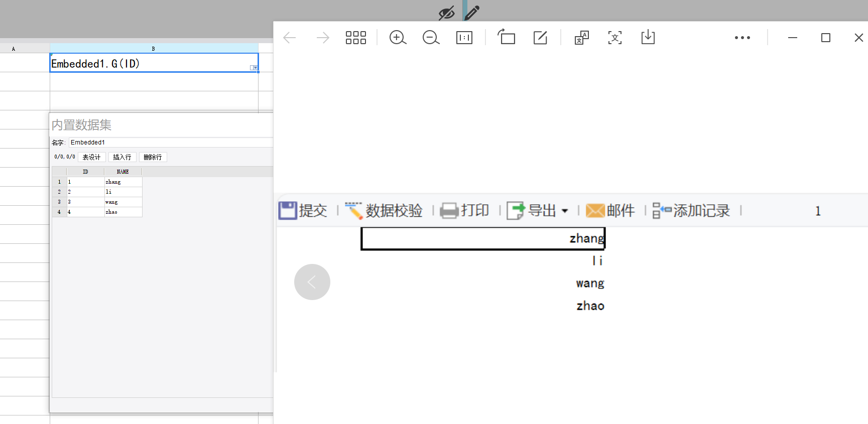Click the 删除行 delete row button
This screenshot has width=868, height=424.
click(153, 157)
